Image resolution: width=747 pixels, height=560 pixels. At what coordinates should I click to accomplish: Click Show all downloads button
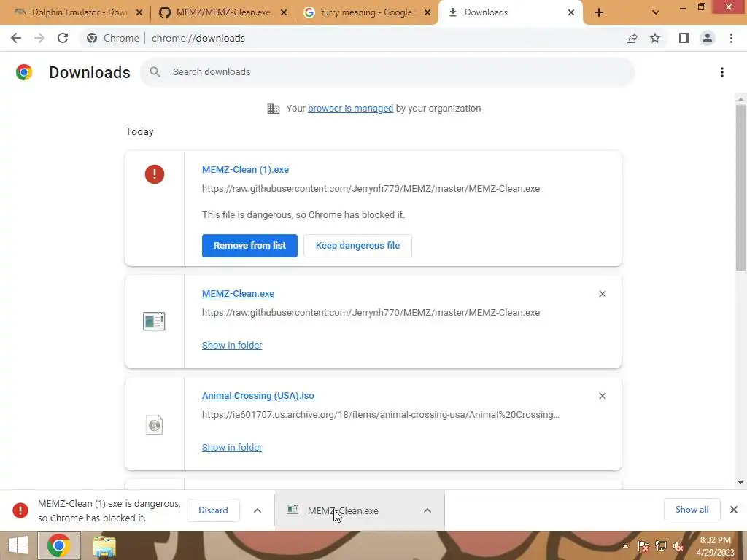click(x=692, y=510)
